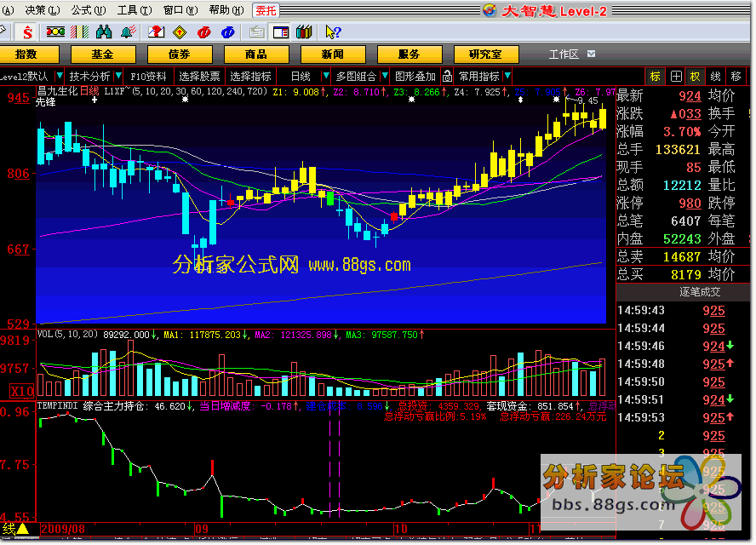The image size is (756, 545).
Task: Click the 债券 button
Action: click(x=180, y=54)
